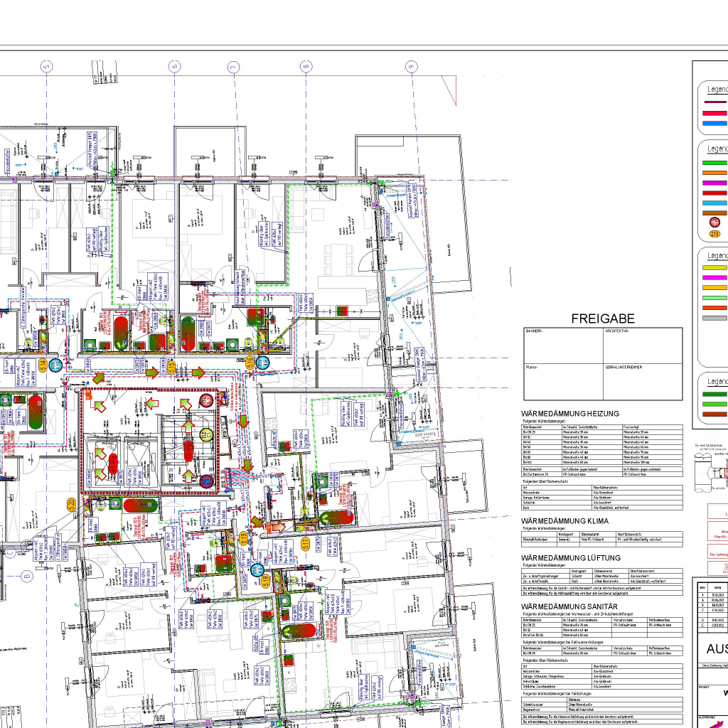Click grid axis bubble 9 at top
The height and width of the screenshot is (728, 728).
411,67
